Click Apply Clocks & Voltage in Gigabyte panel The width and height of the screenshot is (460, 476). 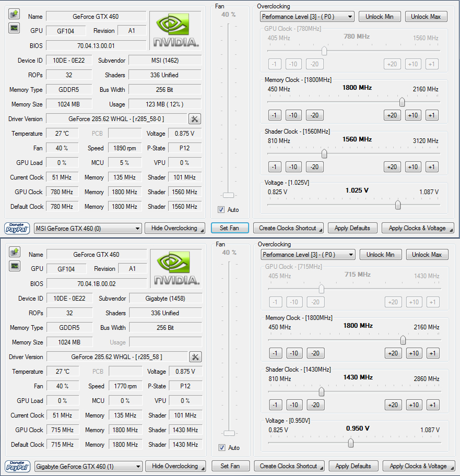[x=418, y=466]
